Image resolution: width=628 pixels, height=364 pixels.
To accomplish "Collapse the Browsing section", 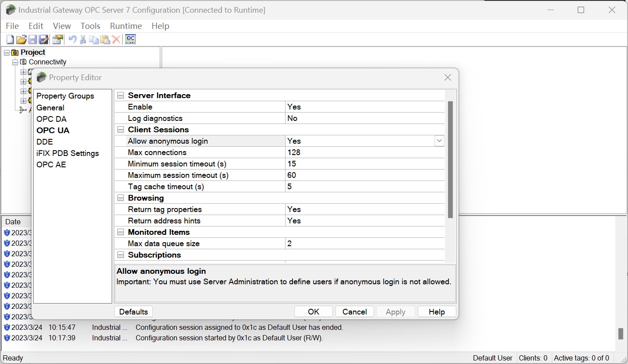I will point(120,198).
